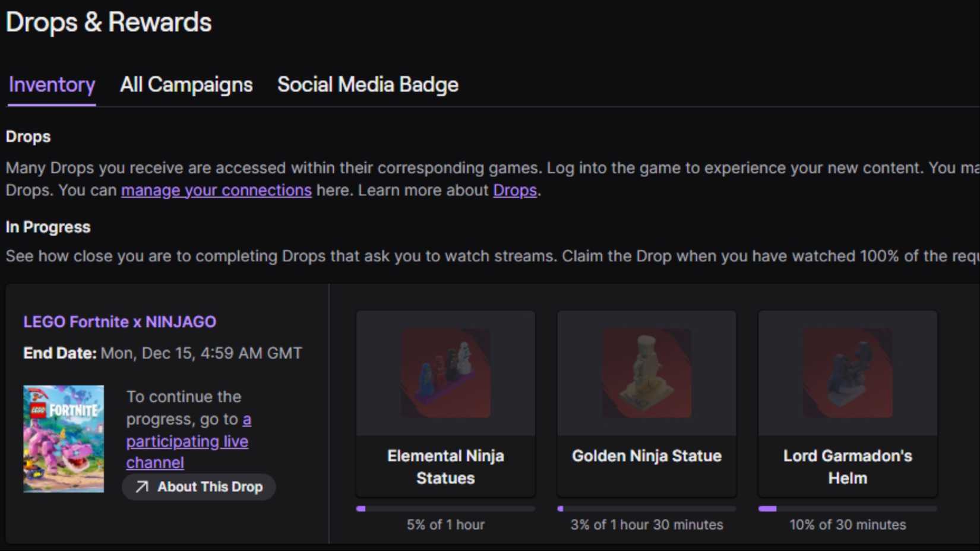This screenshot has width=980, height=551.
Task: Open the Golden Ninja Statue reward image
Action: pyautogui.click(x=646, y=372)
